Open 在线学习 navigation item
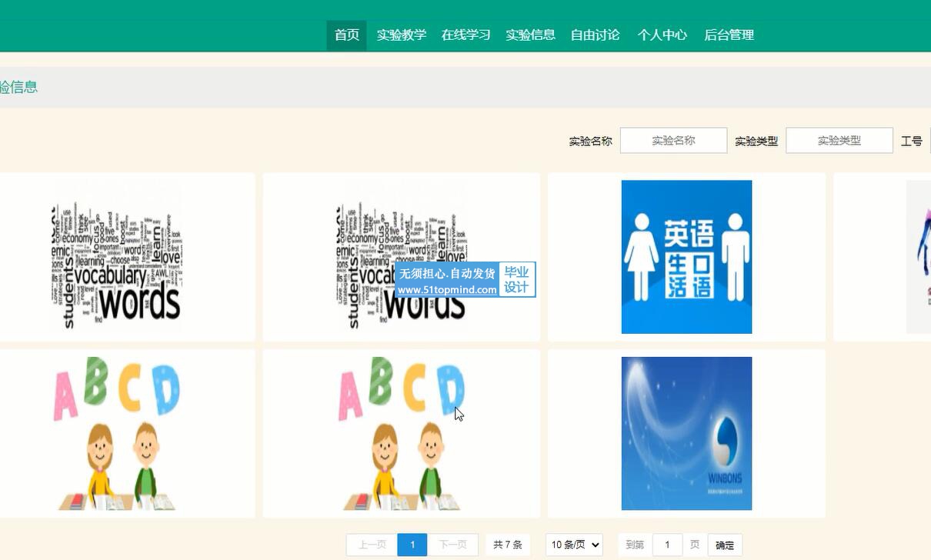Viewport: 931px width, 560px height. tap(465, 35)
